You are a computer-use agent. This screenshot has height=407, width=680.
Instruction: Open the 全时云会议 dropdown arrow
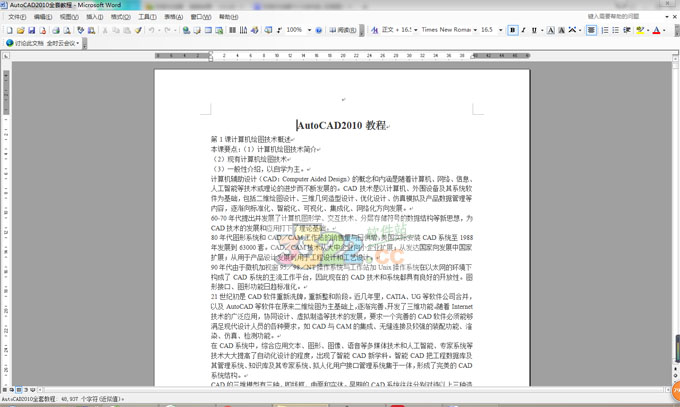[78, 43]
